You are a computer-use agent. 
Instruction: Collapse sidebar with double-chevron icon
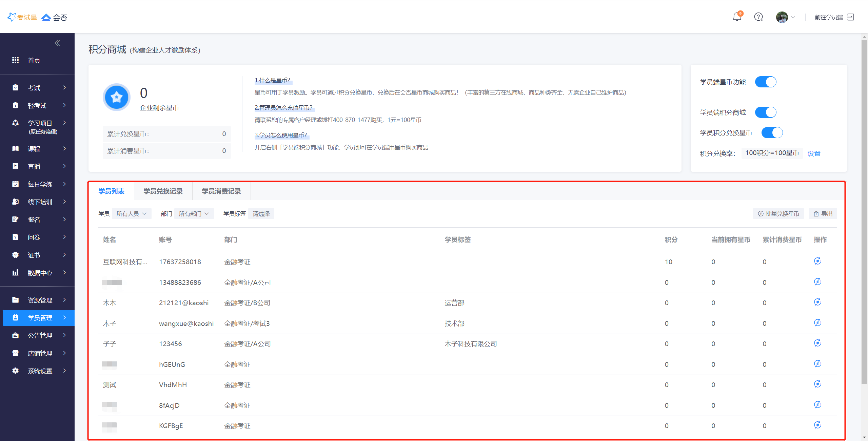pos(58,43)
